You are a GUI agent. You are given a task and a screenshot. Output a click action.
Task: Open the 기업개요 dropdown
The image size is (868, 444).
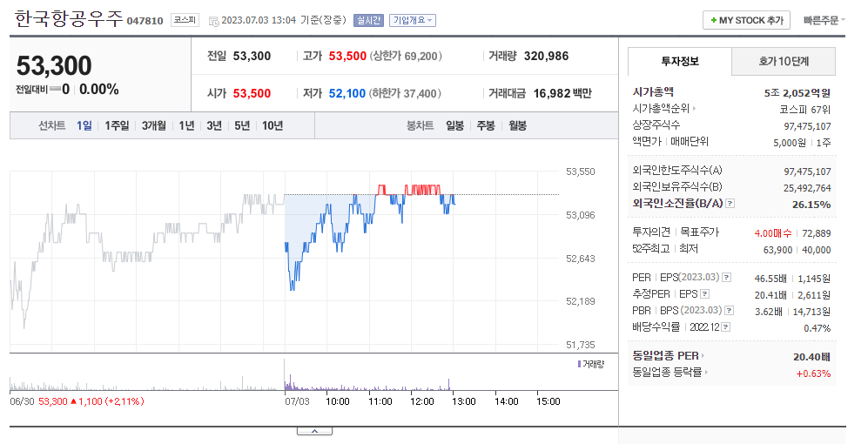(413, 21)
